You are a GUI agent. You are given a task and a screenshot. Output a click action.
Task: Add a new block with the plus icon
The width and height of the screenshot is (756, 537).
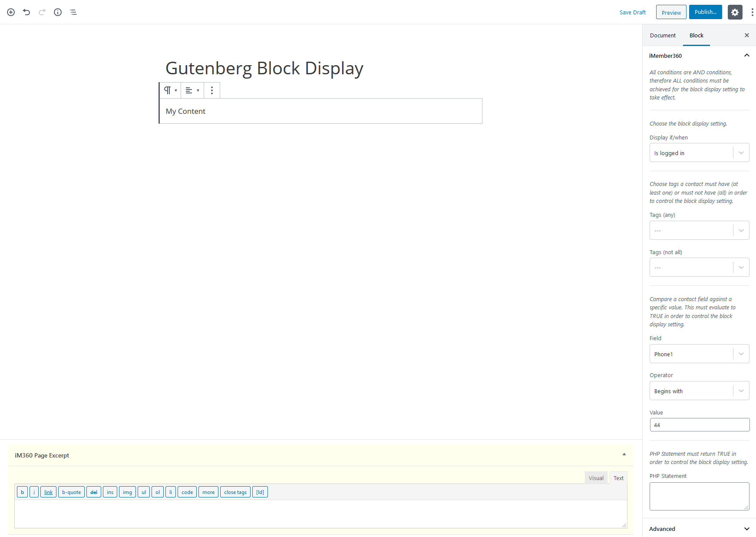(10, 12)
